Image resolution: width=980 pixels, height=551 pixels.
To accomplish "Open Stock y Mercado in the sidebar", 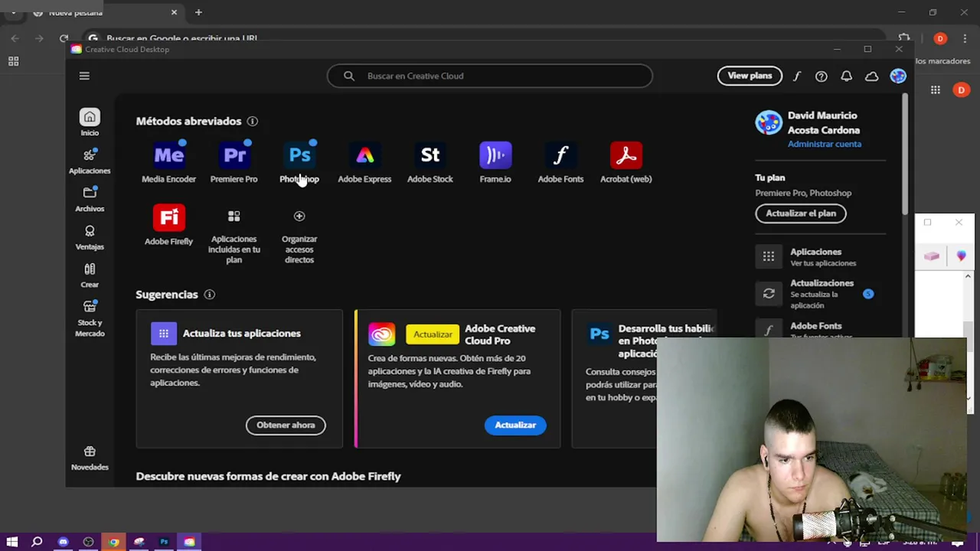I will tap(90, 319).
